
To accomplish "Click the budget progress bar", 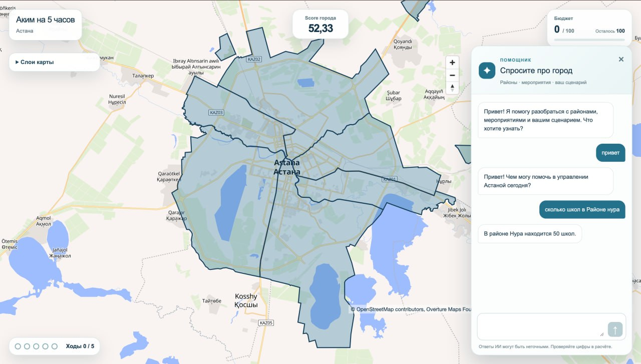I will coord(589,39).
